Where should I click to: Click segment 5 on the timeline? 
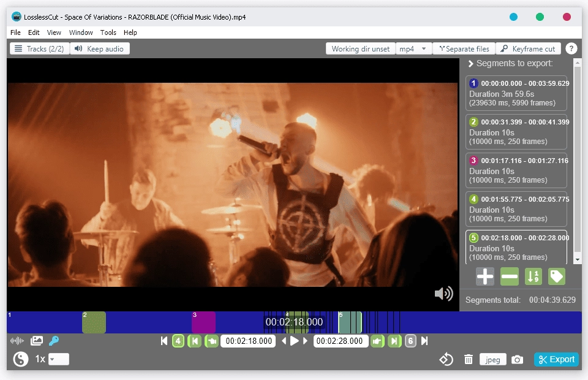click(x=350, y=322)
